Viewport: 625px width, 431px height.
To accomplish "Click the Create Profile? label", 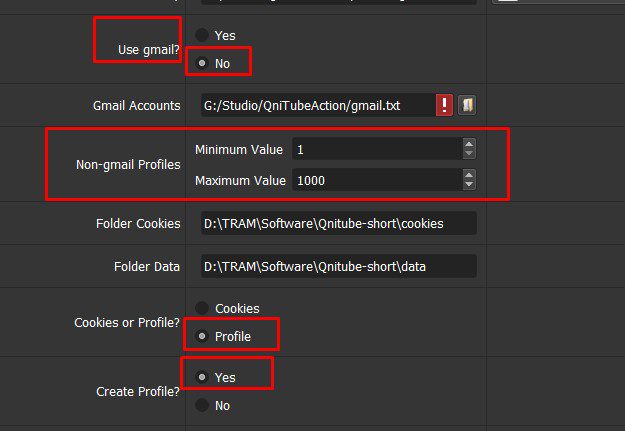I will pos(138,392).
